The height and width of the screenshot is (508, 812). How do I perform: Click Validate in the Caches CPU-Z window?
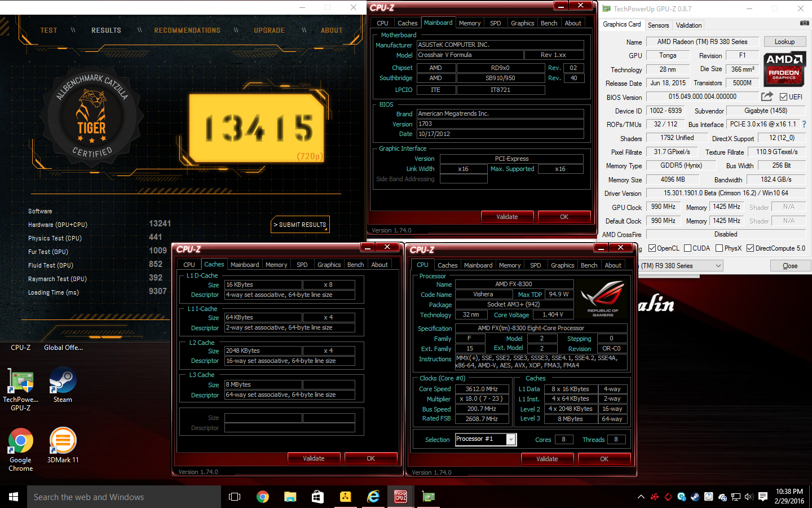click(314, 458)
